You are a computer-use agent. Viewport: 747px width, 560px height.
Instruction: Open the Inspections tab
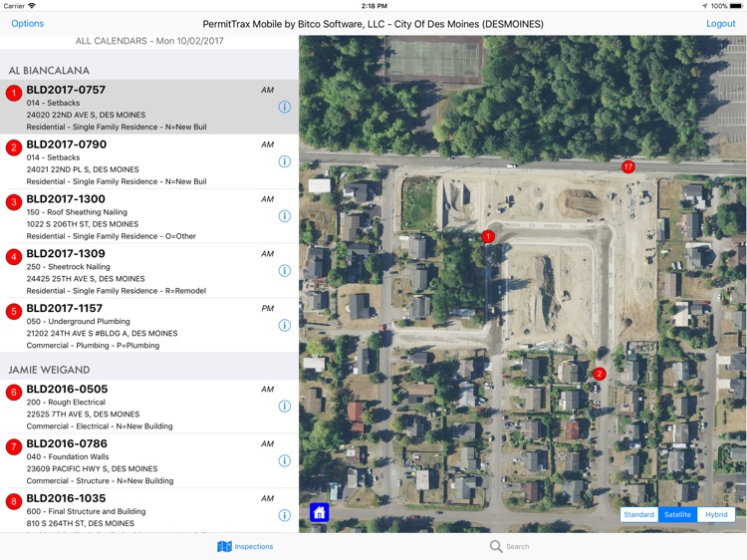pos(245,546)
